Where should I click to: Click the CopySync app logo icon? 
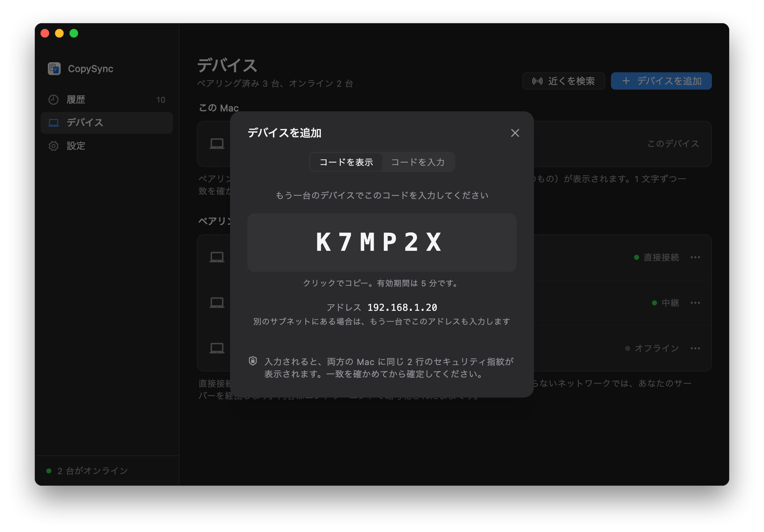54,69
